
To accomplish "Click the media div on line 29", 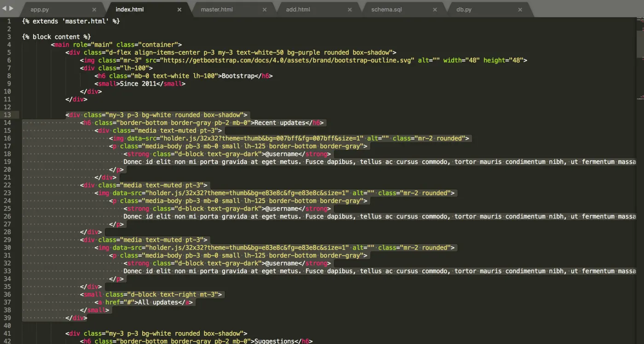I will pyautogui.click(x=144, y=239).
